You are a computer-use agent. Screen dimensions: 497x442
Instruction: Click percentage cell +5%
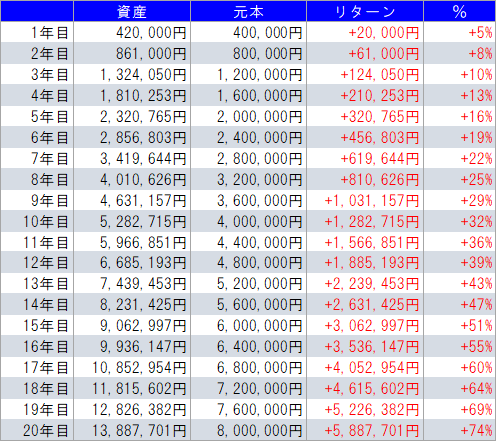tap(480, 33)
